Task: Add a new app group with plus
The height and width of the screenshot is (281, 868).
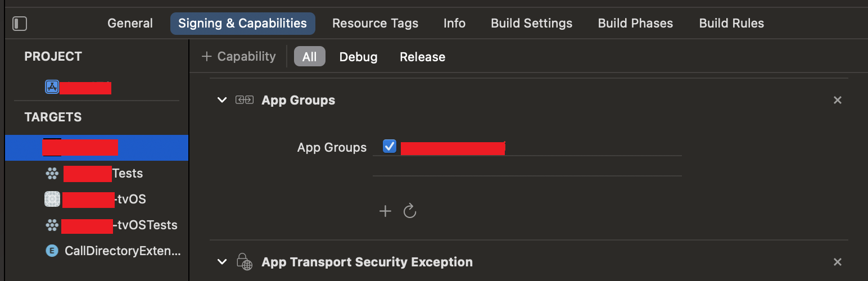Action: [385, 211]
